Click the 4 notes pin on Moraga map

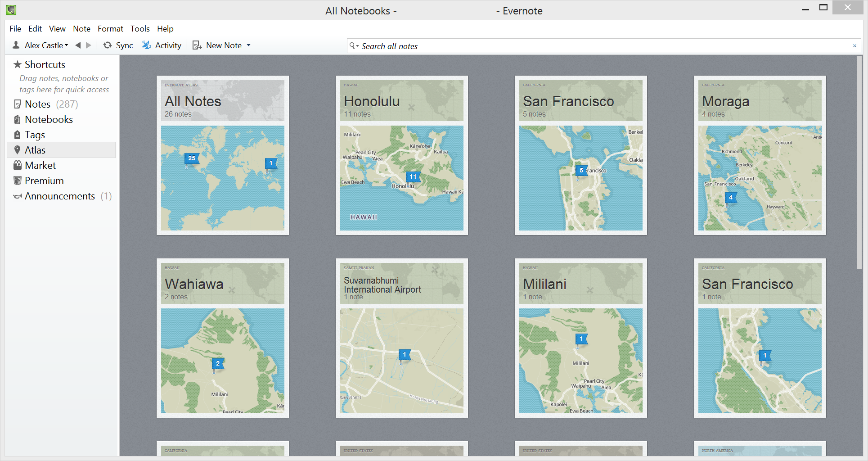[x=731, y=199]
